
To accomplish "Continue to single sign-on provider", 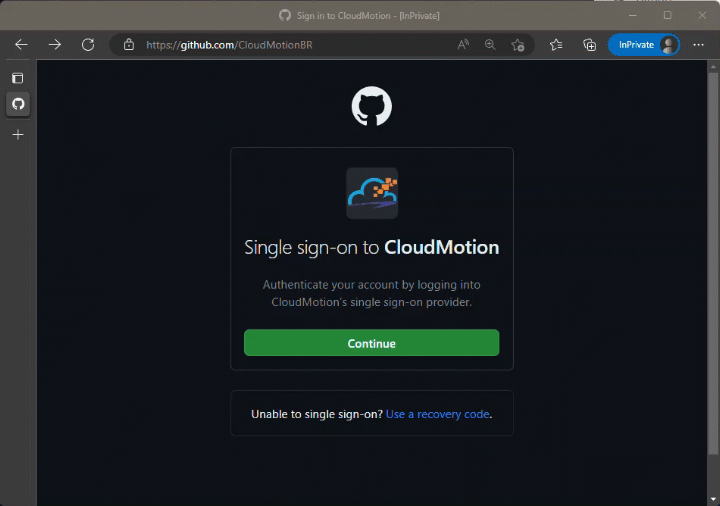I will 371,343.
